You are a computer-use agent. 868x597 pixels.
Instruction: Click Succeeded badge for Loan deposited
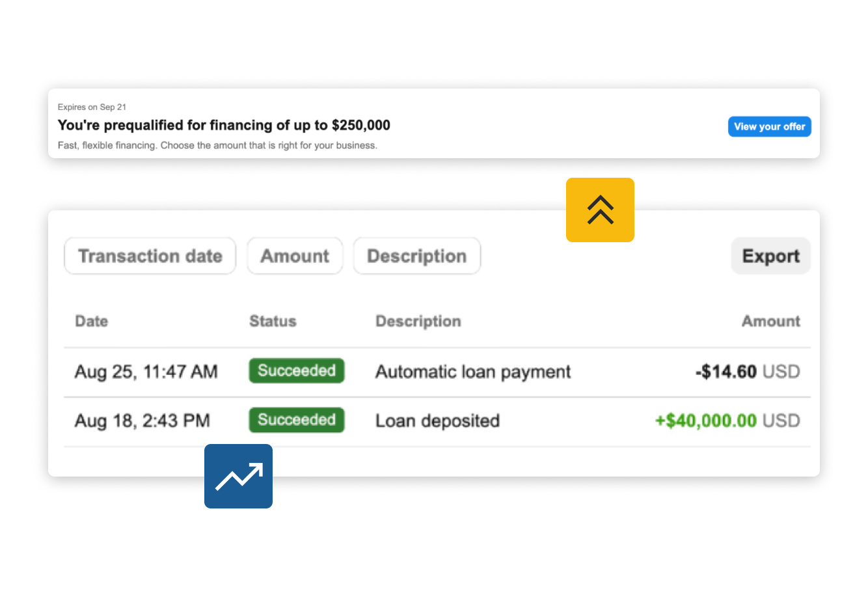(297, 420)
